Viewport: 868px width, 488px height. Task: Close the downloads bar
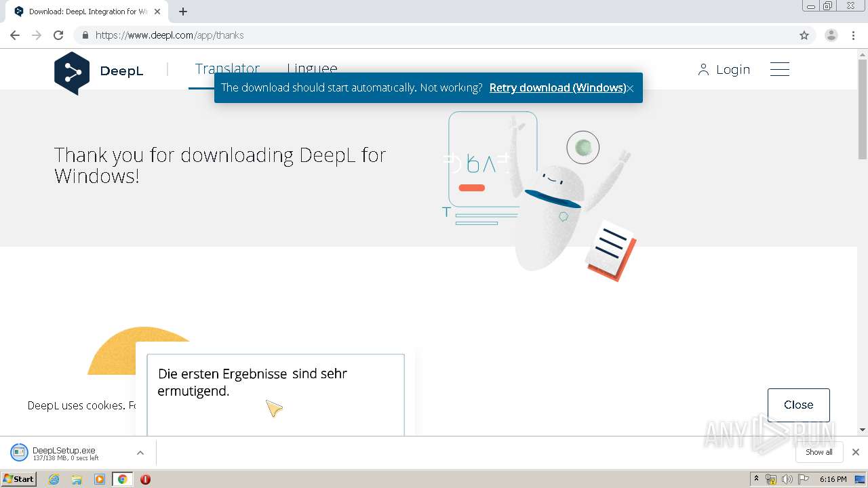pos(856,452)
